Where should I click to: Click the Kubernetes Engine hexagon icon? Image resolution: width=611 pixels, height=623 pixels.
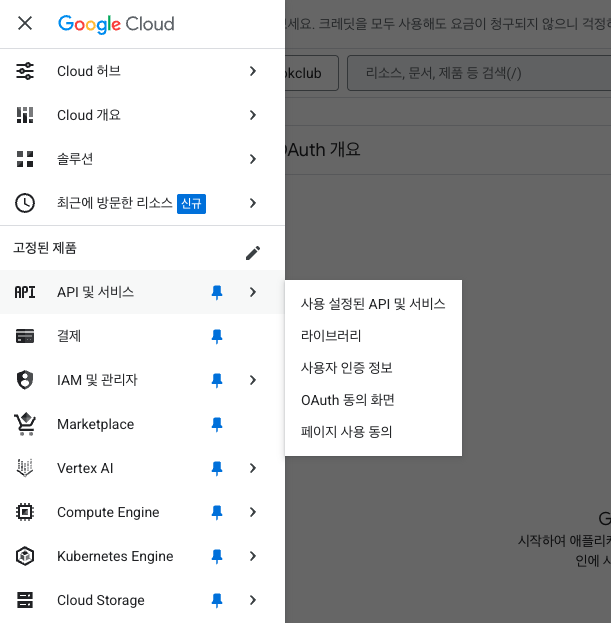[x=25, y=556]
